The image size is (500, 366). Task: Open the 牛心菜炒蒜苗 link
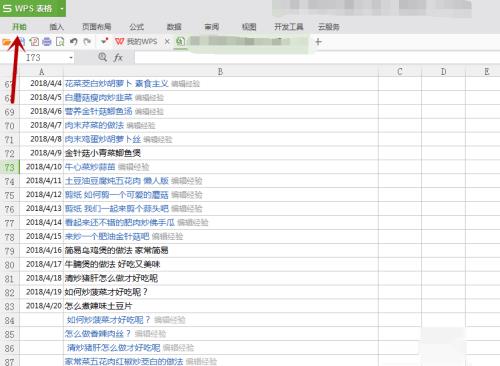pos(90,167)
